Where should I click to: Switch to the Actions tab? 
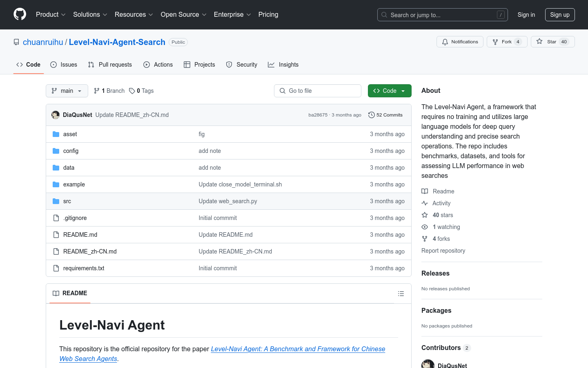click(x=158, y=65)
